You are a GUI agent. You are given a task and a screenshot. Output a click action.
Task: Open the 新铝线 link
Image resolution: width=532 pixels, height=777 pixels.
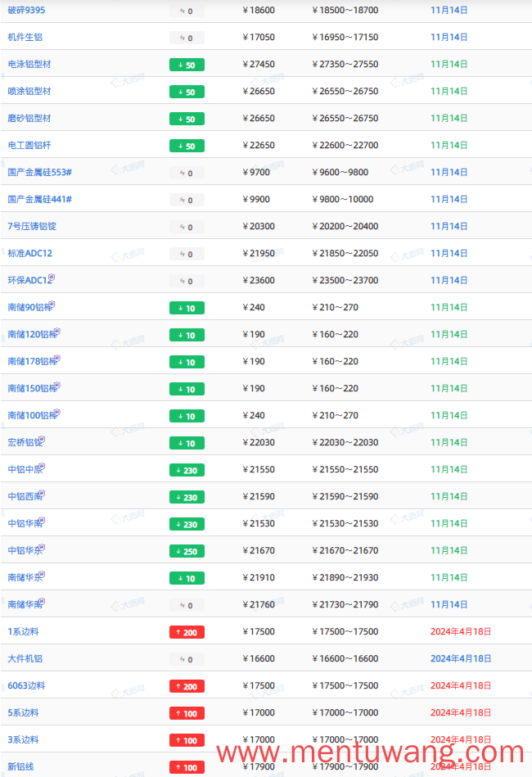[x=20, y=766]
